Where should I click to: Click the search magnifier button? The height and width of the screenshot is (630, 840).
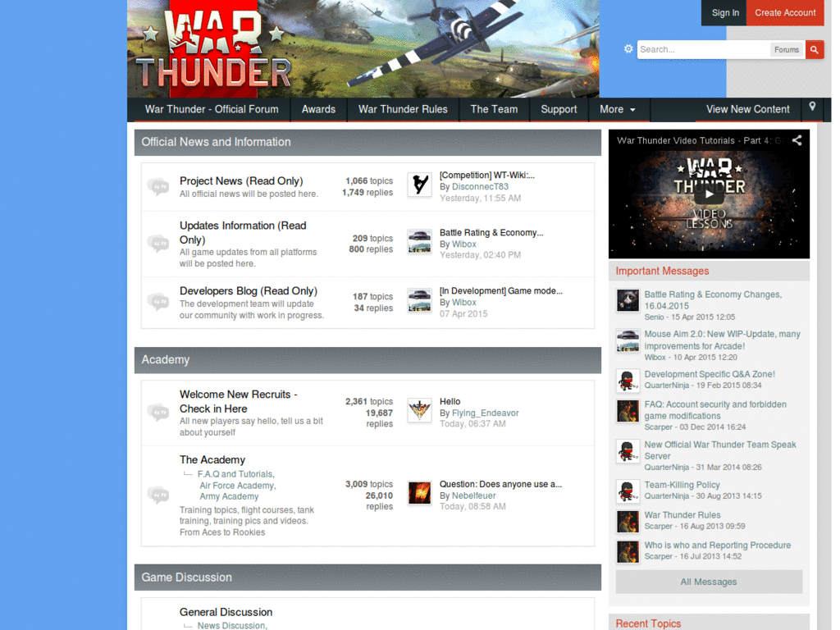[815, 49]
